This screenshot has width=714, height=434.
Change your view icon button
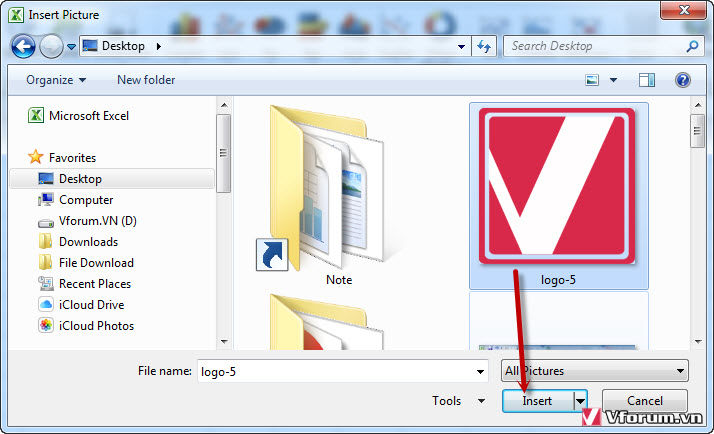coord(592,81)
